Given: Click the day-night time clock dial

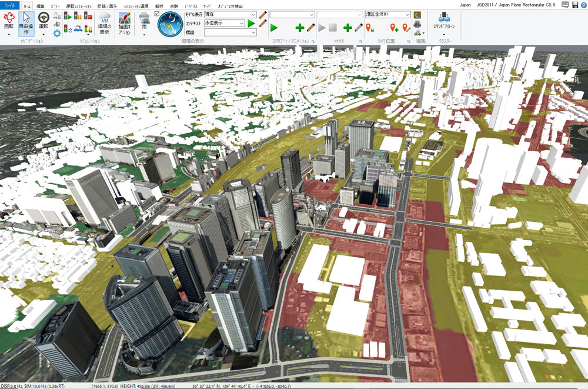Looking at the screenshot, I should tap(170, 24).
